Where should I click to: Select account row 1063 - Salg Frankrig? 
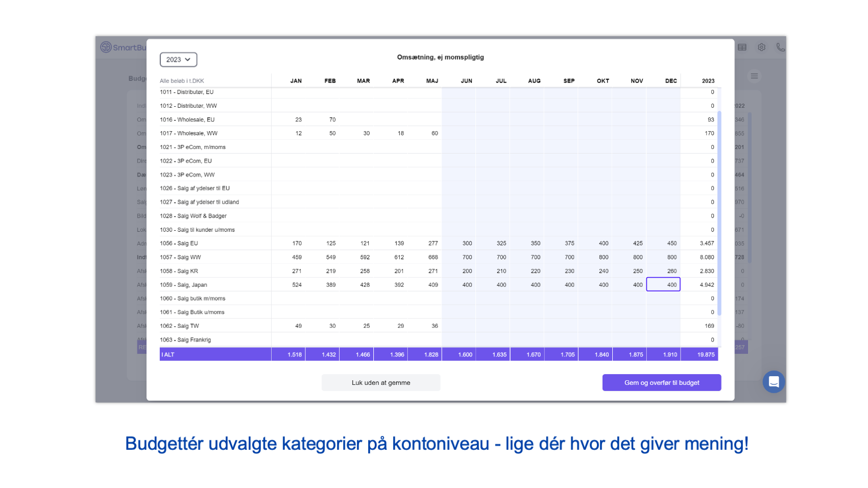pos(214,339)
